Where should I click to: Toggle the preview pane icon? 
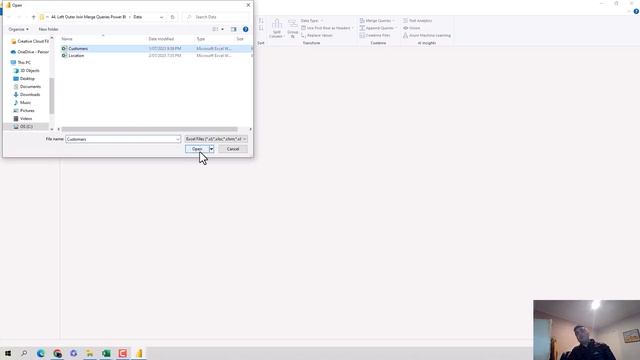click(233, 29)
